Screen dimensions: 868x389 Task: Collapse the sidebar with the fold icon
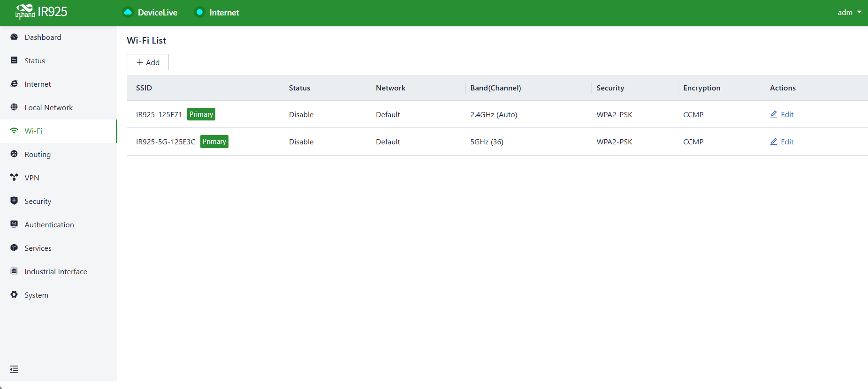(x=14, y=369)
